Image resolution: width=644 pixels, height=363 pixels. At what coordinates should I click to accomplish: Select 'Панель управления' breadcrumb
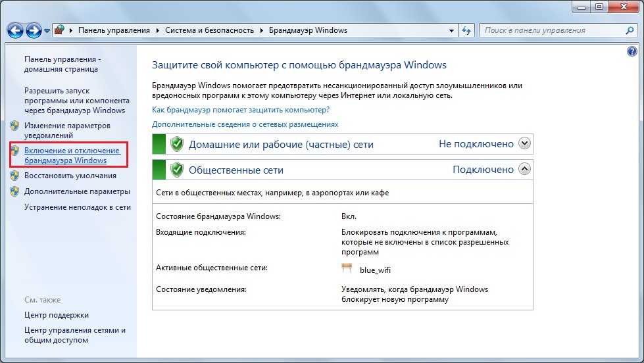coord(114,30)
